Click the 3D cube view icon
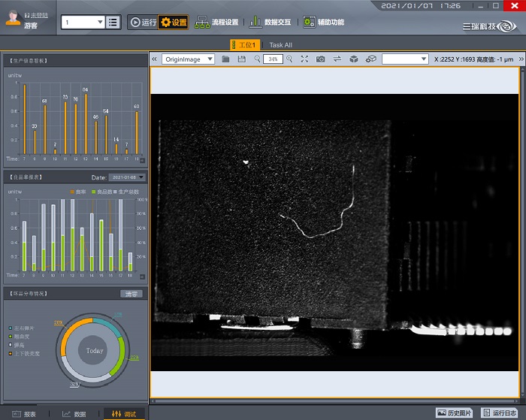Image resolution: width=526 pixels, height=420 pixels. 354,59
